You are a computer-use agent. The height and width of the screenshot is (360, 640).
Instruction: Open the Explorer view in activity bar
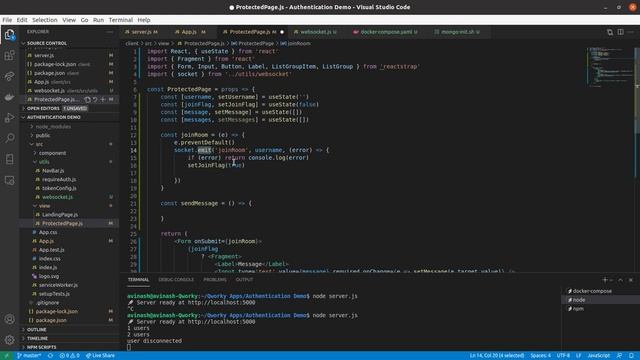click(9, 35)
